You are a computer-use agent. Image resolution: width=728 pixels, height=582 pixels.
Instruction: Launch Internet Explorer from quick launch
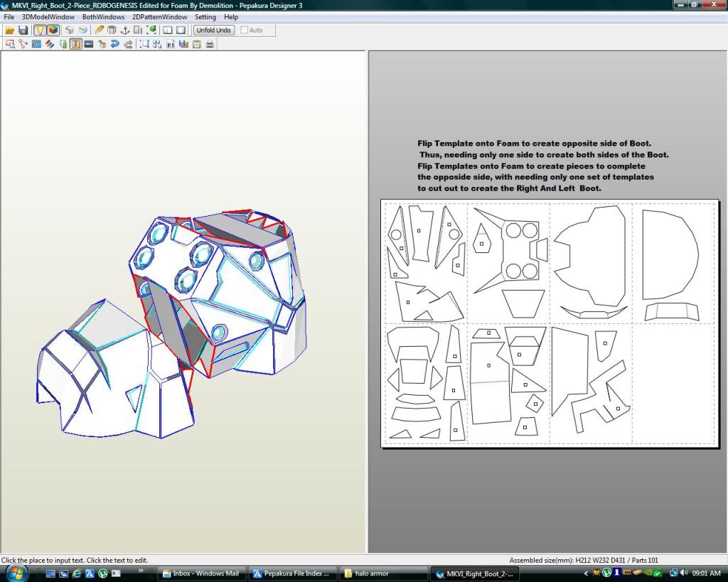[x=77, y=573]
